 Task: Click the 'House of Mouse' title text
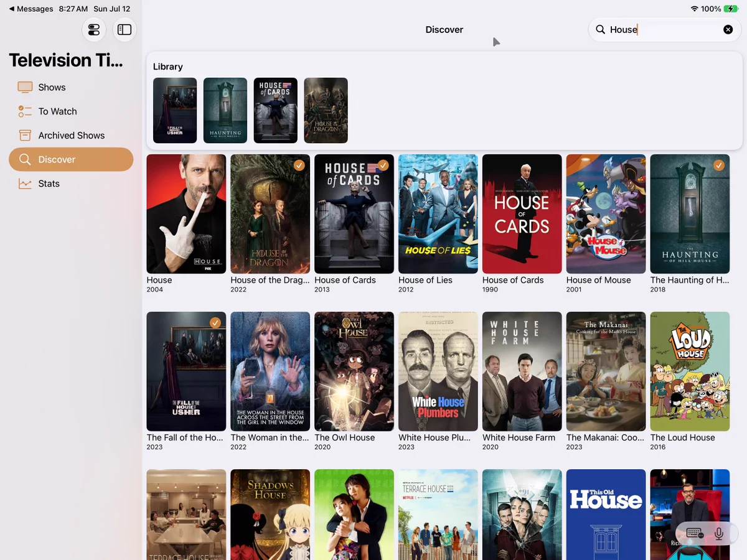(599, 280)
